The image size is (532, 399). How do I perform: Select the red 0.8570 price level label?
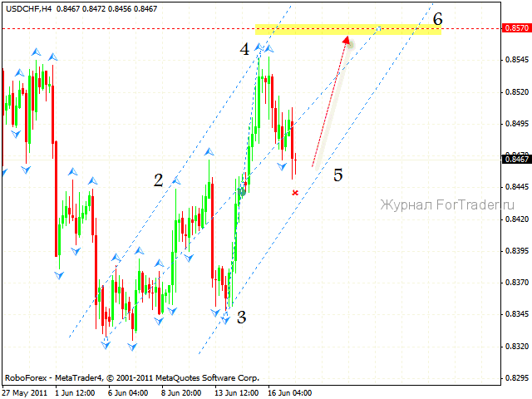click(516, 28)
